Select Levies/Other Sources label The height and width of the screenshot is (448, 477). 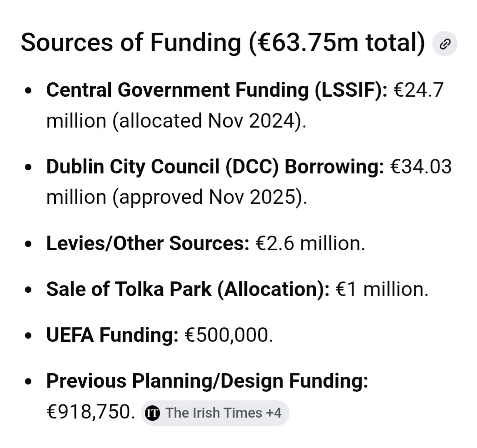pos(148,243)
